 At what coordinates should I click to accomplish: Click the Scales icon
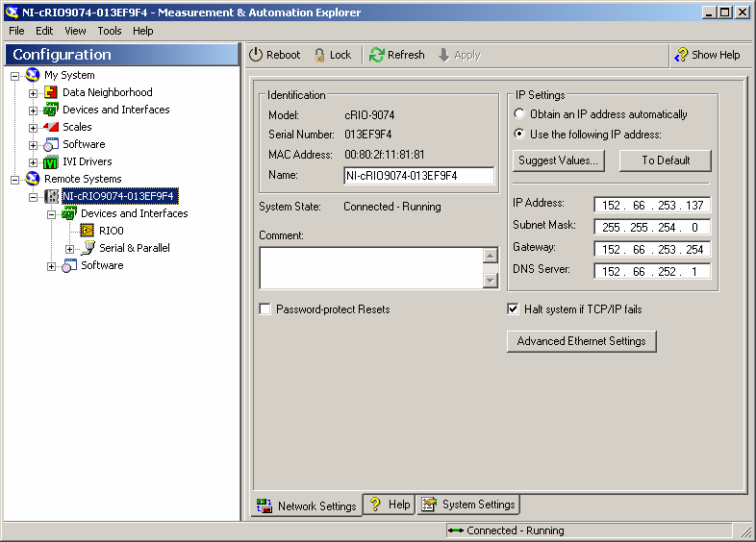pos(51,127)
